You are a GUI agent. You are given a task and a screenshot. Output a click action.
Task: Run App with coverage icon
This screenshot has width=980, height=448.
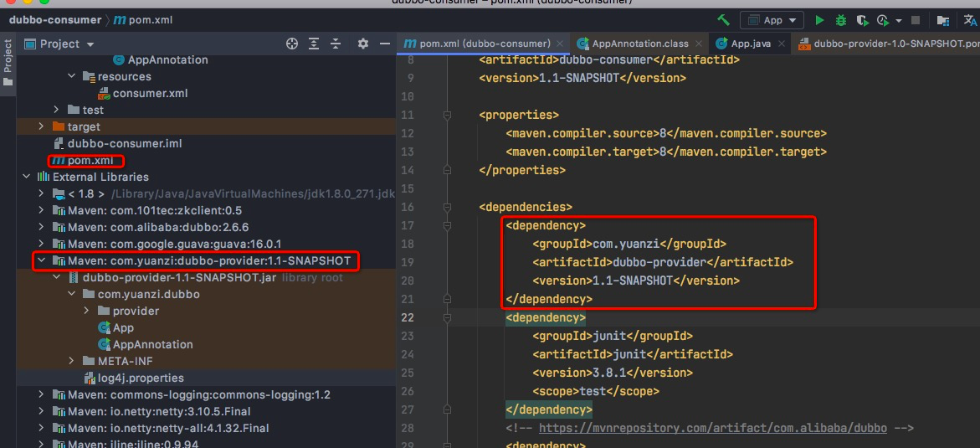[863, 20]
